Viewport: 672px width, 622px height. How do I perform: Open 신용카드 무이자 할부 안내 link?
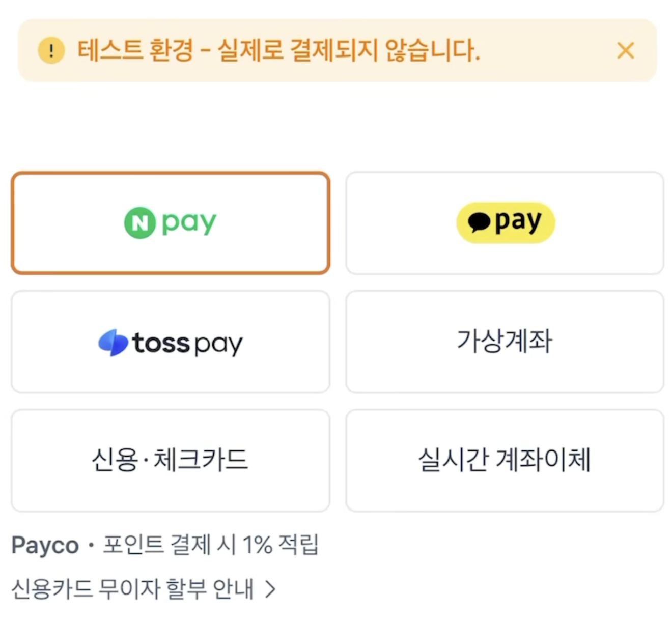click(132, 589)
